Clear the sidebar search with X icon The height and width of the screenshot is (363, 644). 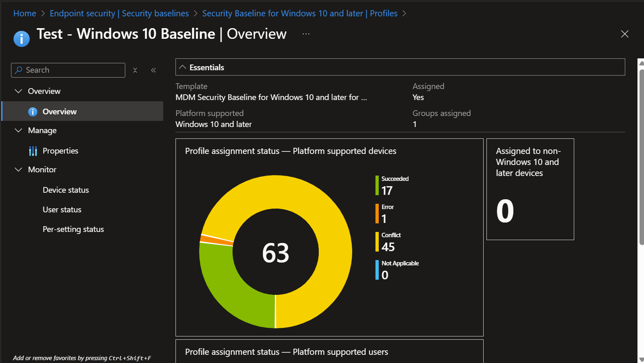(135, 70)
